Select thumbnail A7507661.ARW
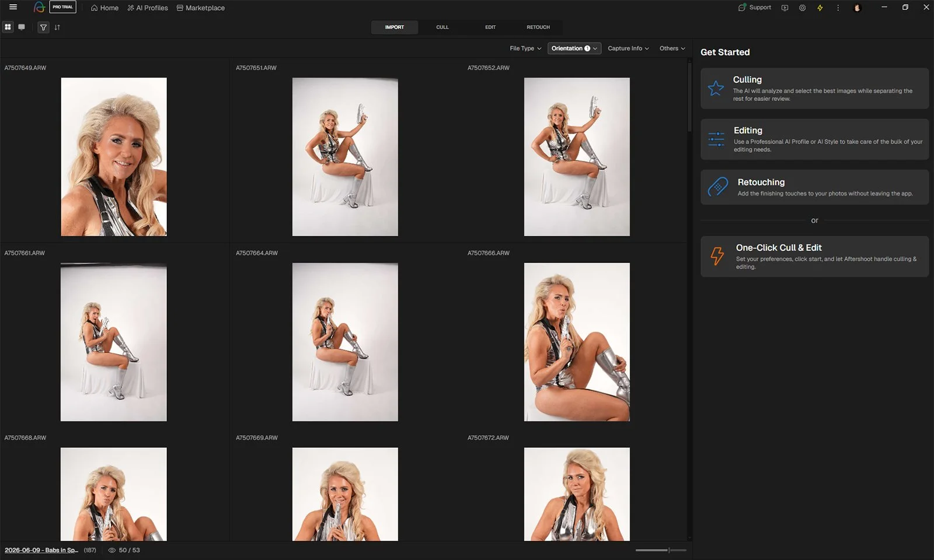 (114, 342)
